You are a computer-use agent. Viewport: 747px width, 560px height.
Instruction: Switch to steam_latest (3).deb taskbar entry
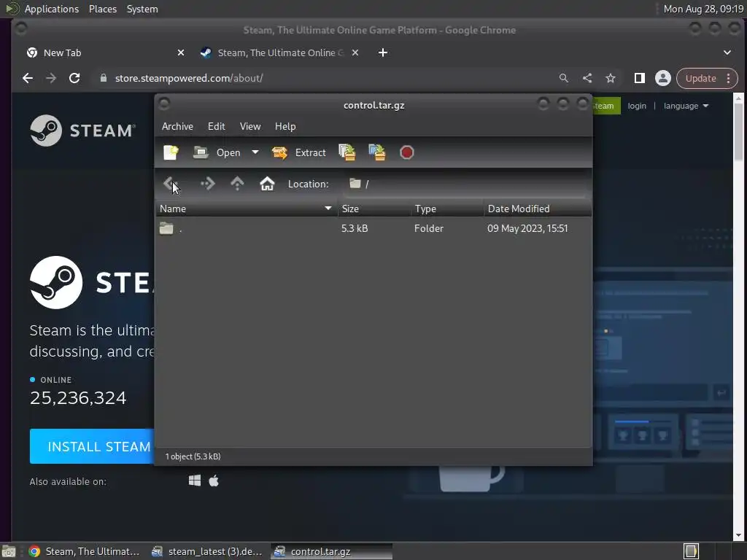coord(206,551)
